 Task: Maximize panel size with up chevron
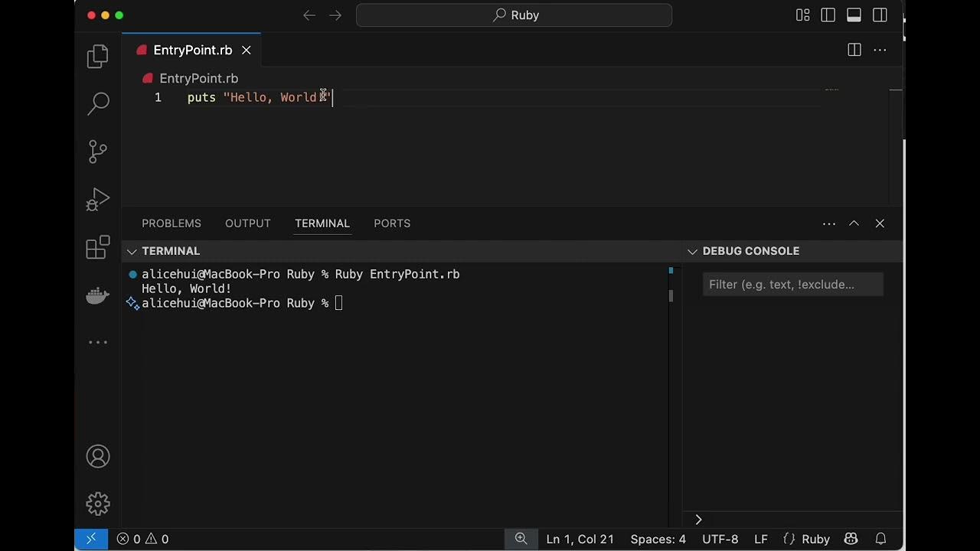pos(854,223)
